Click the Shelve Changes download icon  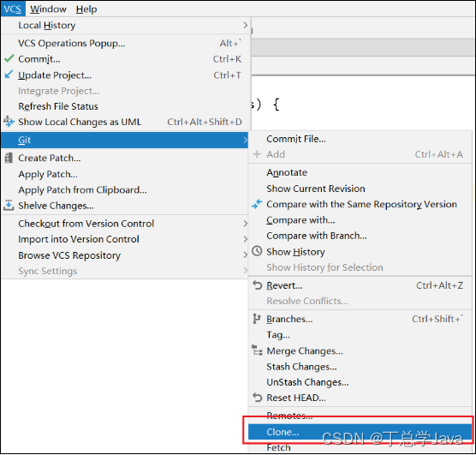[9, 205]
